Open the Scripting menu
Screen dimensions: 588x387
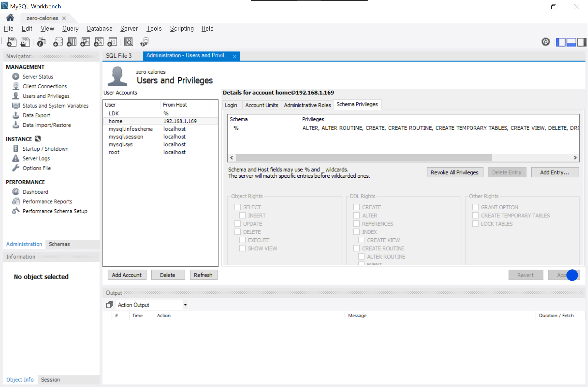coord(182,28)
